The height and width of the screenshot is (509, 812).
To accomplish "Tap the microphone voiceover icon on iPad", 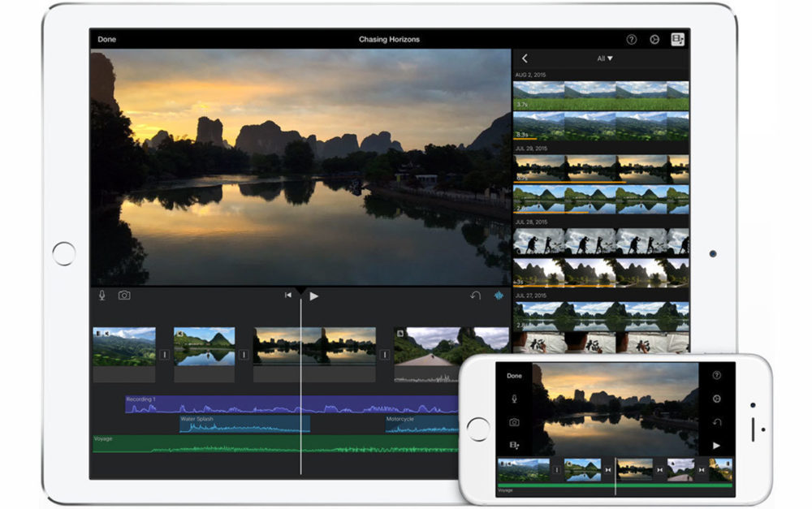I will click(101, 295).
